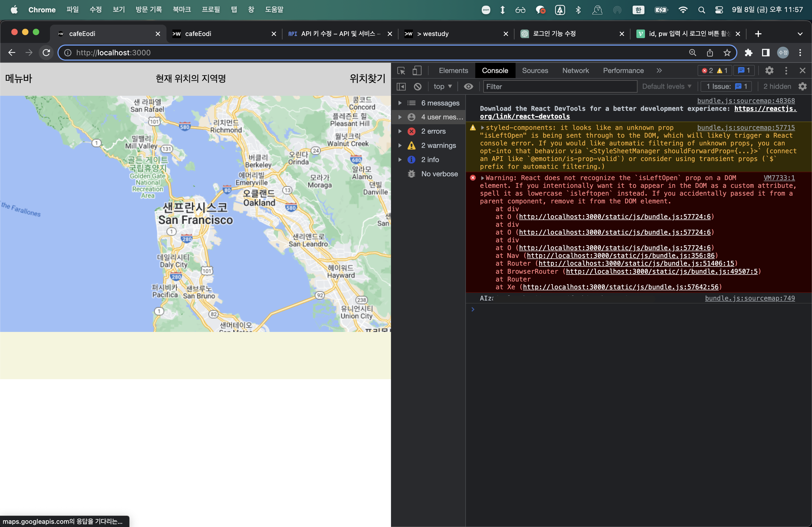Close the API 키 수정 browser tab
Image resolution: width=812 pixels, height=527 pixels.
click(390, 34)
